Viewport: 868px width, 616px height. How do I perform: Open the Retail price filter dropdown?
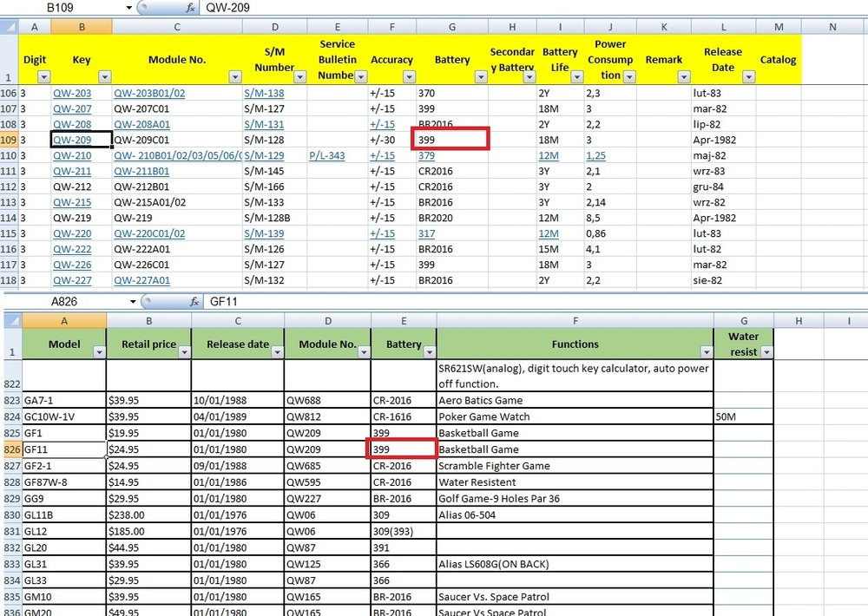tap(182, 352)
